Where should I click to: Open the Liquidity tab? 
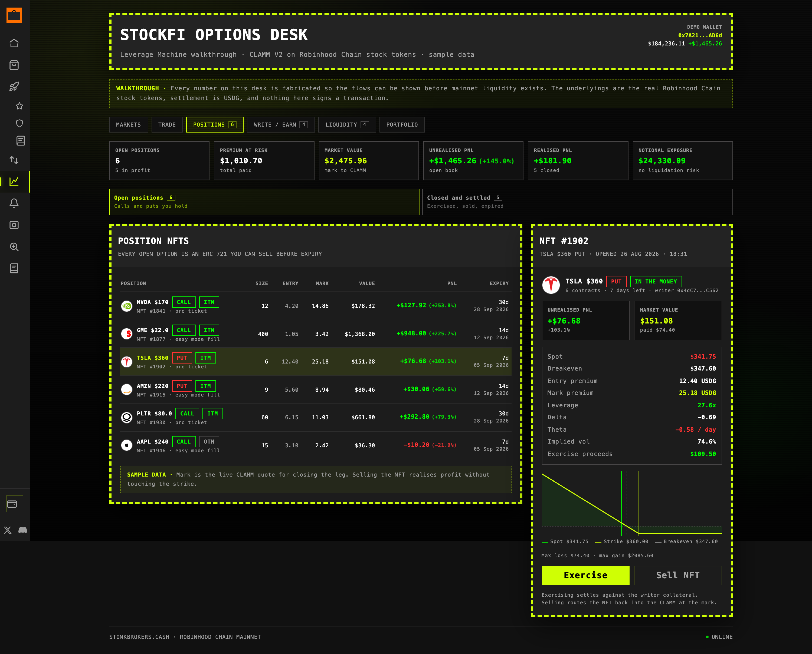[x=347, y=125]
